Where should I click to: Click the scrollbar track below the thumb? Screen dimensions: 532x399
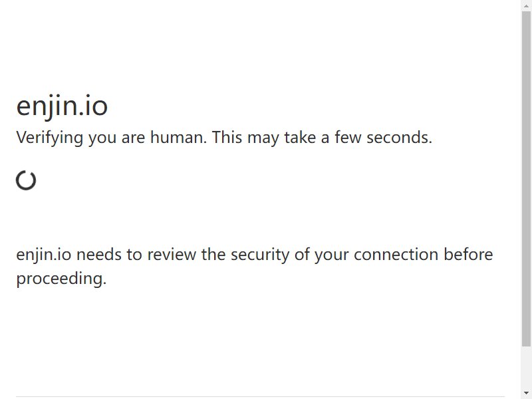pyautogui.click(x=526, y=368)
